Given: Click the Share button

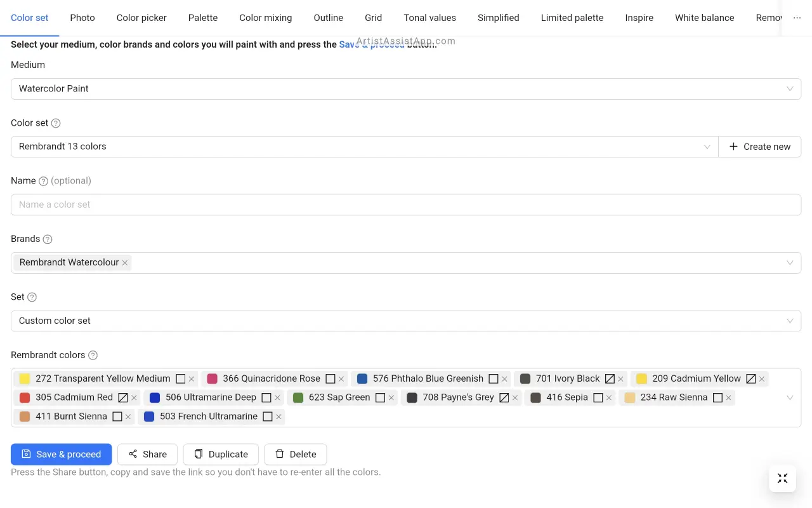Looking at the screenshot, I should (x=147, y=454).
